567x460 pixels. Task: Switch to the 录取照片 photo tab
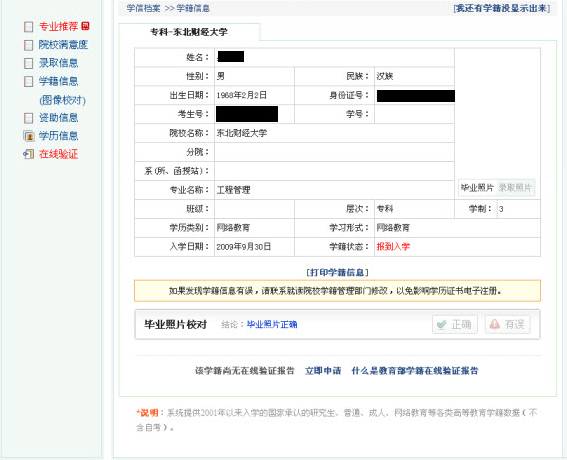click(x=515, y=188)
